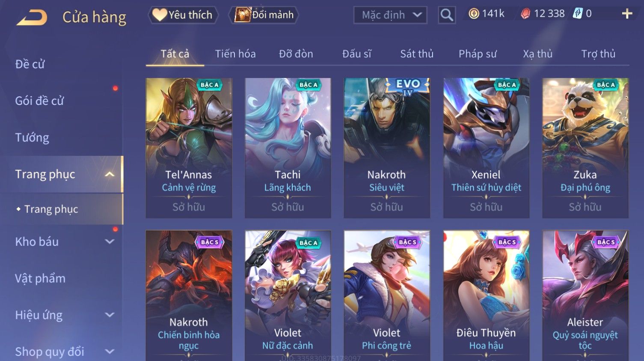Switch to the Sát thủ tab
Viewport: 644px width, 361px height.
pyautogui.click(x=417, y=54)
